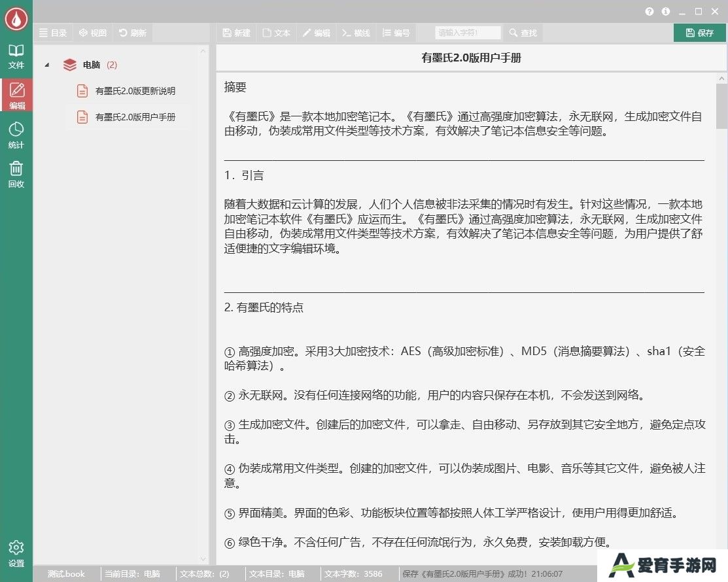Click the '⑤ 界面精美' paragraph
The image size is (728, 582).
452,513
